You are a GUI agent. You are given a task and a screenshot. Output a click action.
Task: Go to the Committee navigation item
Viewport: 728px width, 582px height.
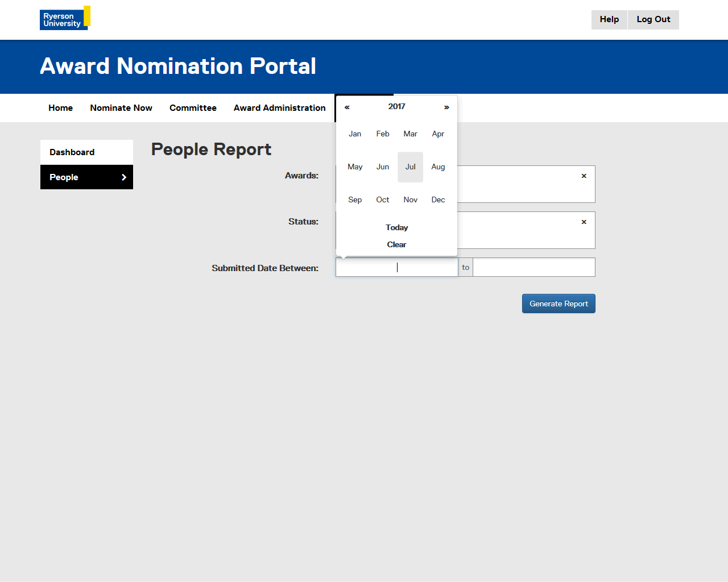193,108
